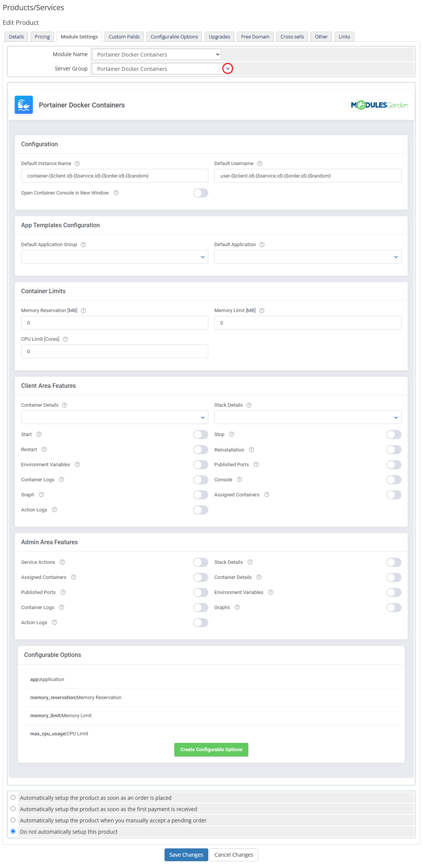Click the help icon beside Default Instance Name

click(x=77, y=164)
